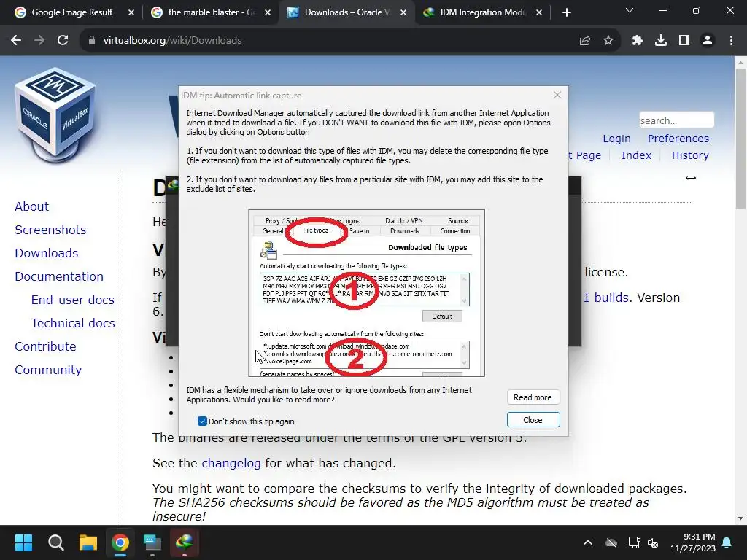Click the Close button in IDM dialog
Screen dimensions: 747x560
coord(533,420)
